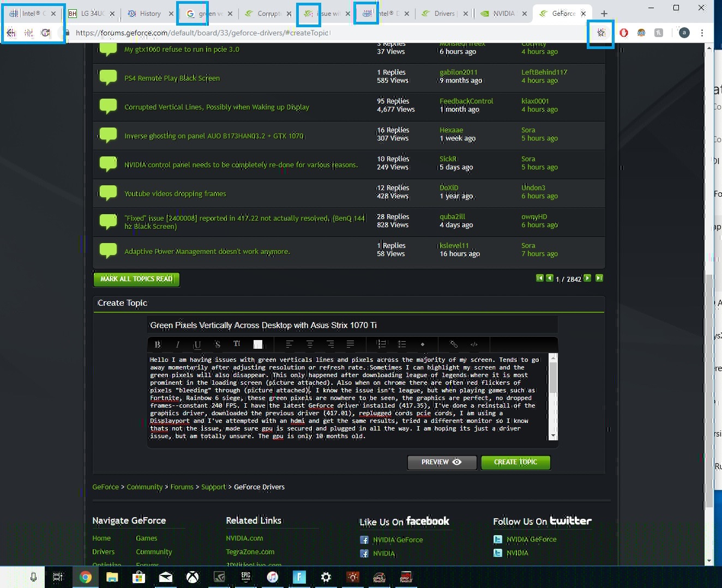Create a bulleted list in the editor

coord(402,344)
